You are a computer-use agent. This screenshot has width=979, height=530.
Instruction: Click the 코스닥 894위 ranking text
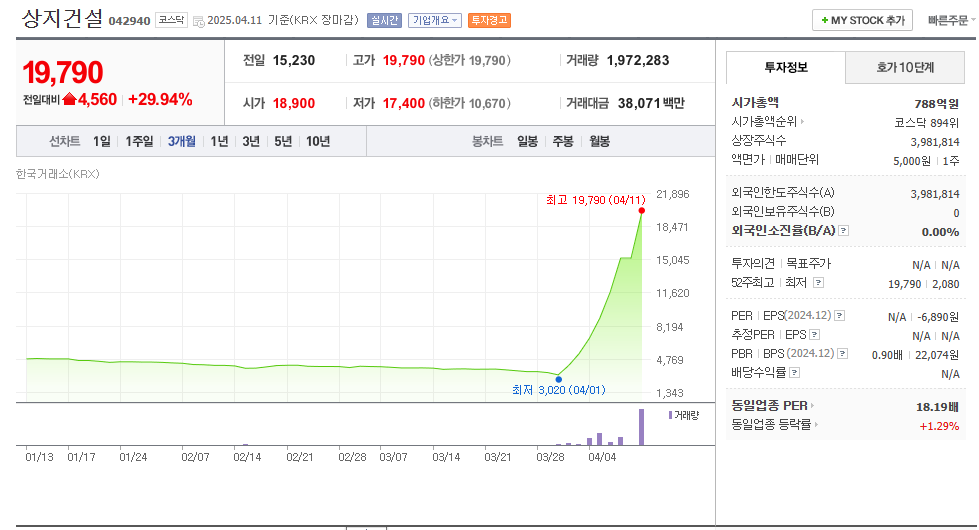point(927,123)
